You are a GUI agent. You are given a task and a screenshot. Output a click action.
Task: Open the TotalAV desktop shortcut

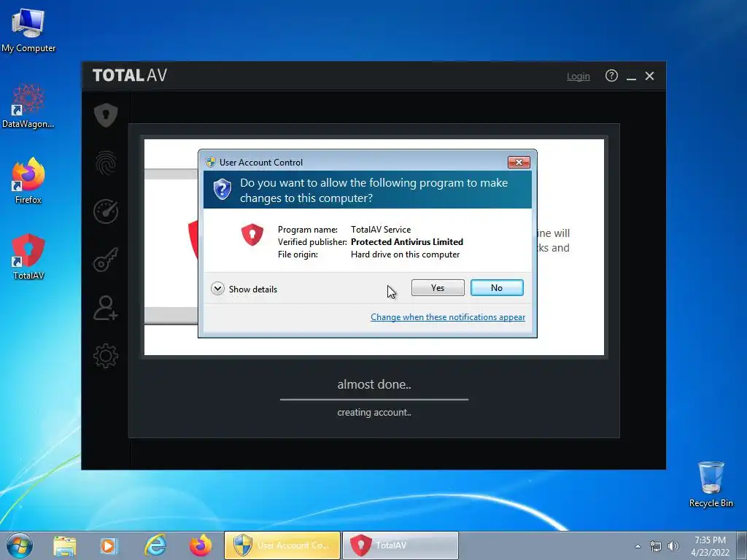28,257
